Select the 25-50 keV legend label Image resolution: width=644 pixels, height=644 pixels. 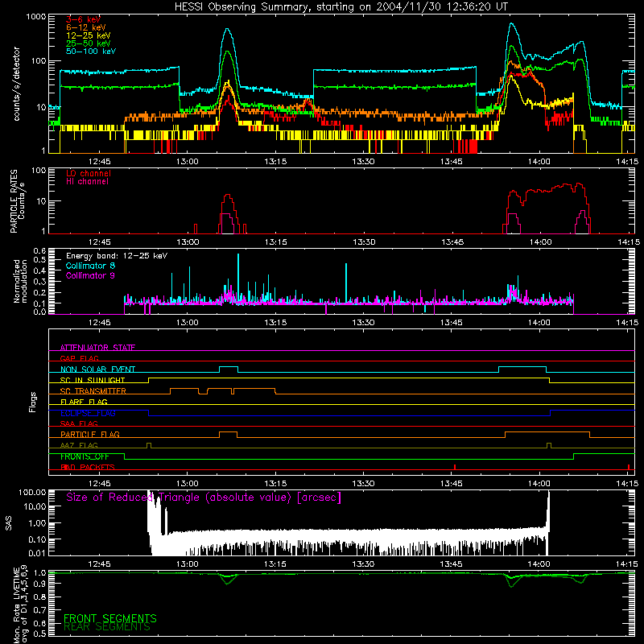(89, 43)
